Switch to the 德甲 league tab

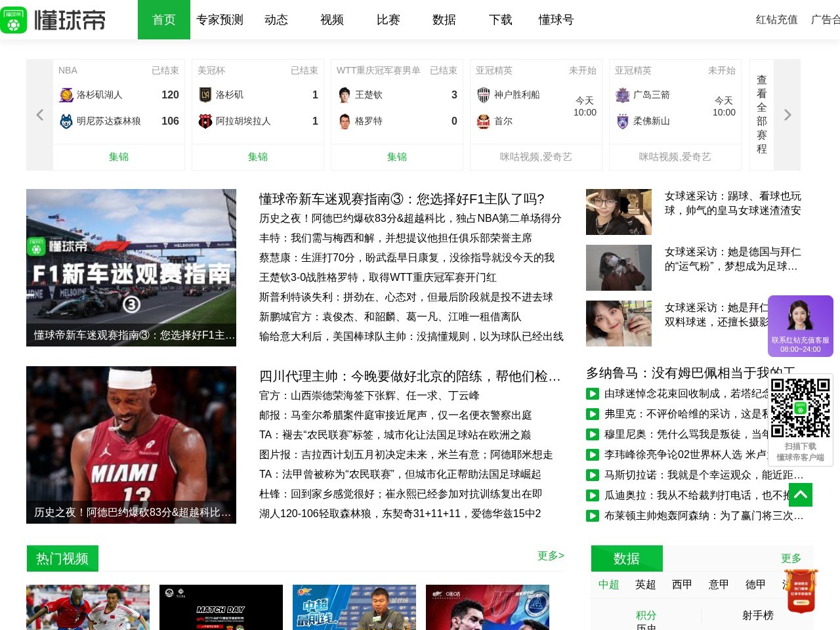click(755, 584)
